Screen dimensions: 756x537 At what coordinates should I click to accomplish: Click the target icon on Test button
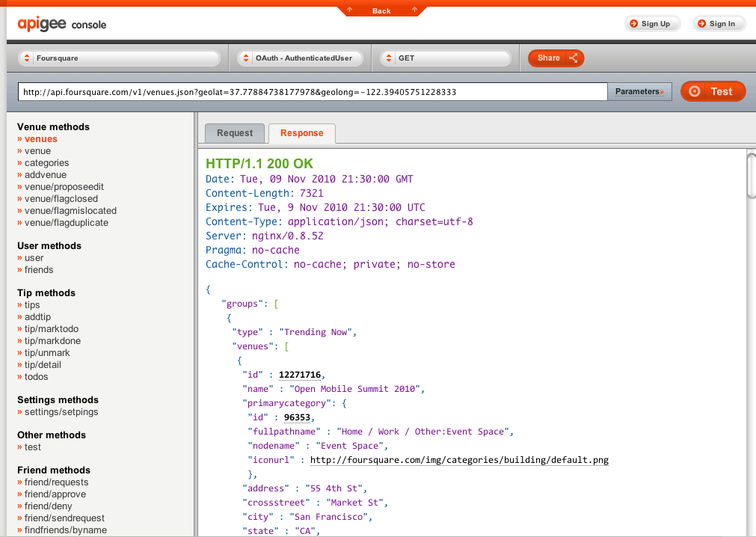694,91
